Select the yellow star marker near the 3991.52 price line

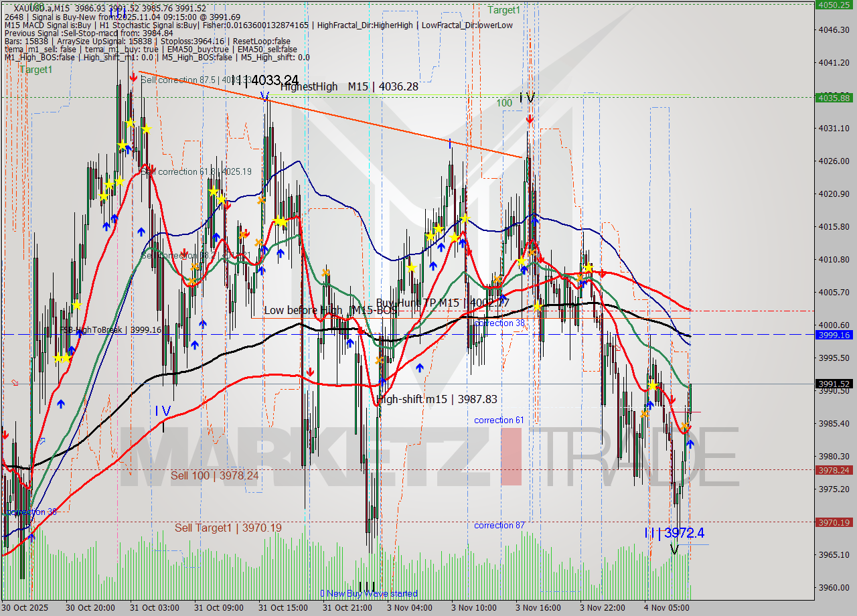coord(652,385)
